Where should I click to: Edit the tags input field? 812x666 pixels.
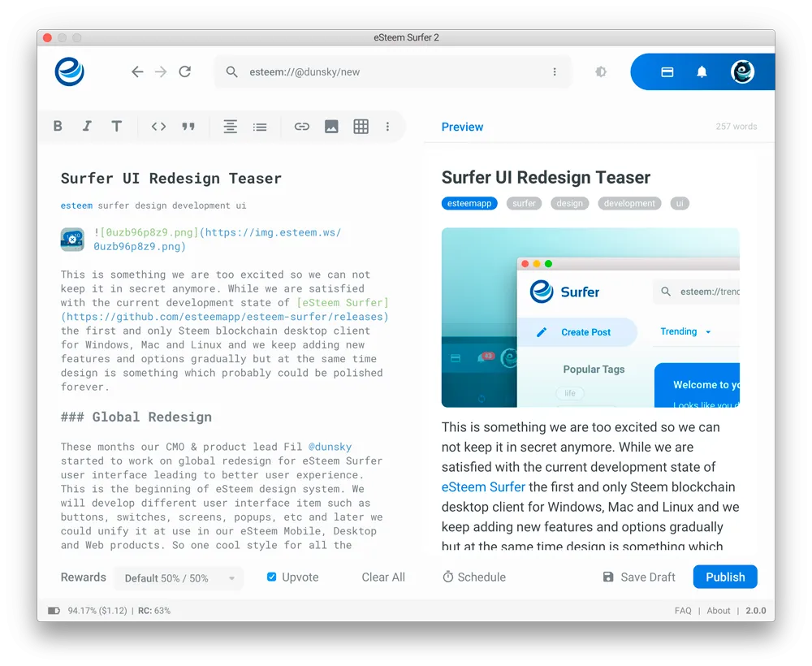coord(153,205)
